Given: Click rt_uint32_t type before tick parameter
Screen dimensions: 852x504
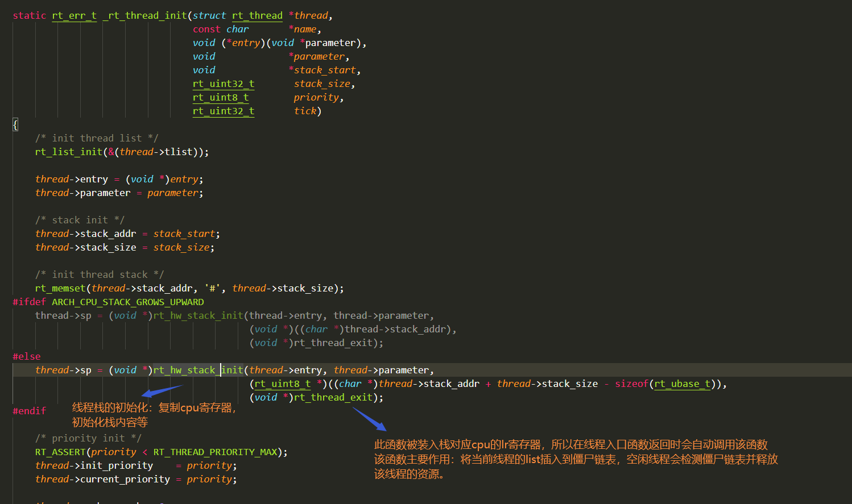Looking at the screenshot, I should [223, 111].
